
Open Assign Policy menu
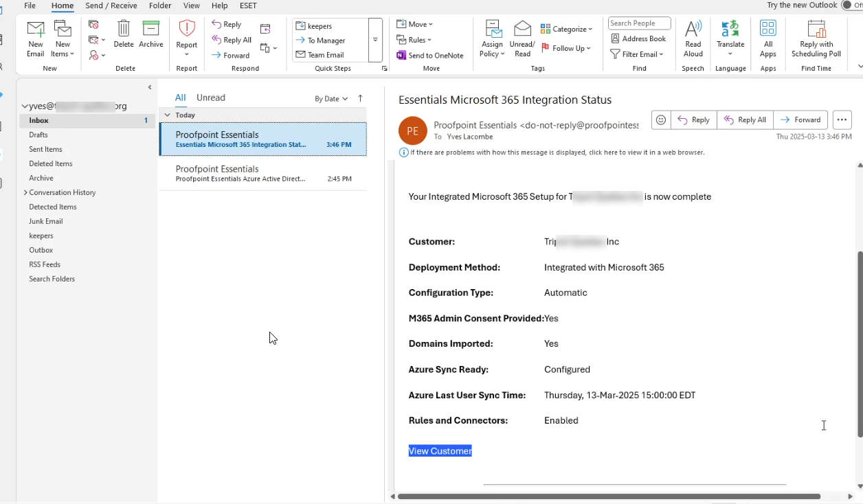click(x=493, y=39)
